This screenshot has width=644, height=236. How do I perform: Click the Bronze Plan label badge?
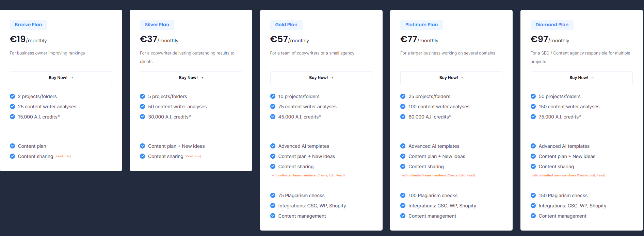(x=28, y=25)
